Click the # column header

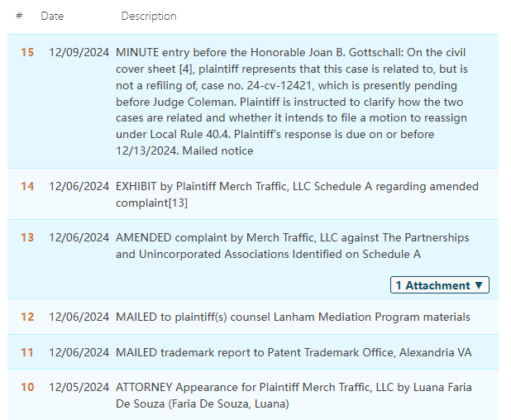point(19,17)
